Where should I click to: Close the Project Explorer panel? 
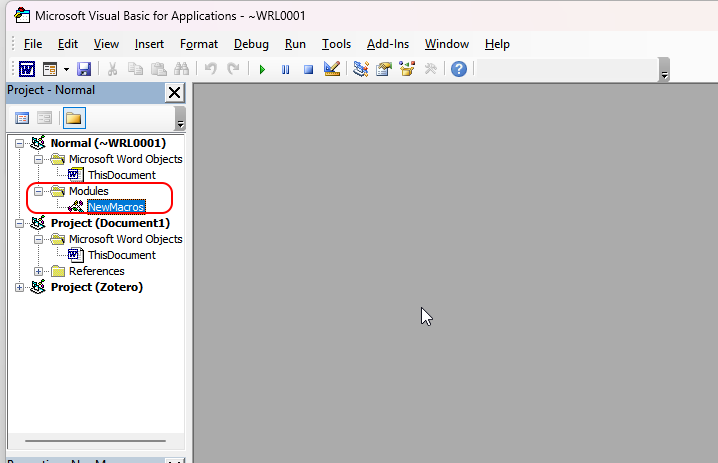(174, 92)
